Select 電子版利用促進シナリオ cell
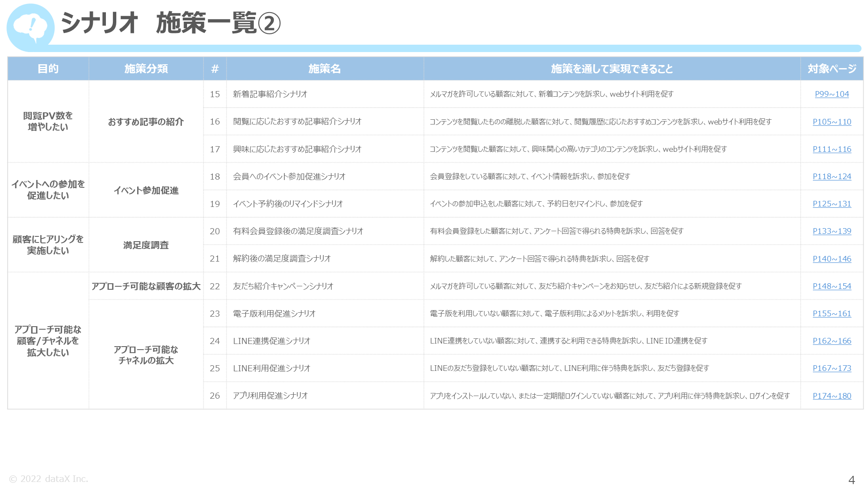 [x=325, y=314]
